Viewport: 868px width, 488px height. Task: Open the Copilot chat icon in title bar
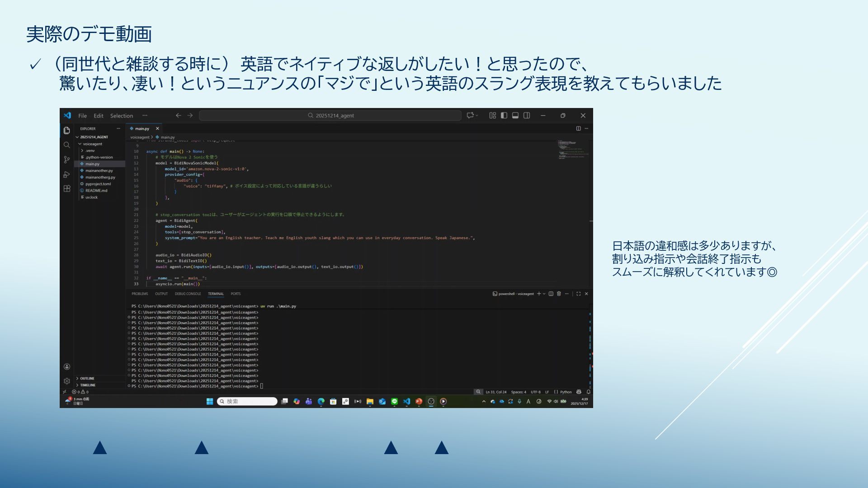pos(470,116)
